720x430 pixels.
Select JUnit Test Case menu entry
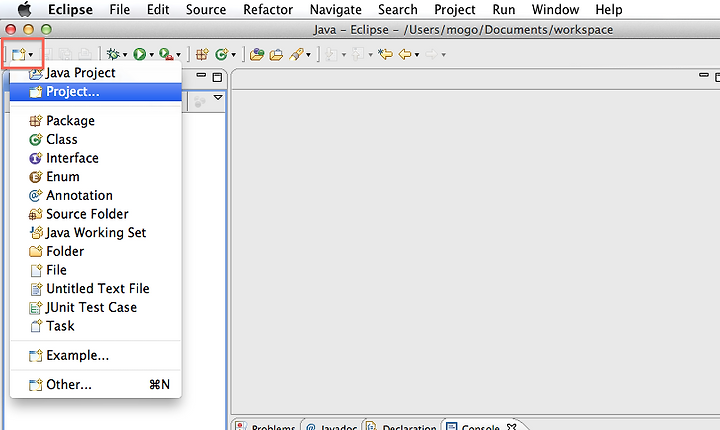(x=96, y=307)
